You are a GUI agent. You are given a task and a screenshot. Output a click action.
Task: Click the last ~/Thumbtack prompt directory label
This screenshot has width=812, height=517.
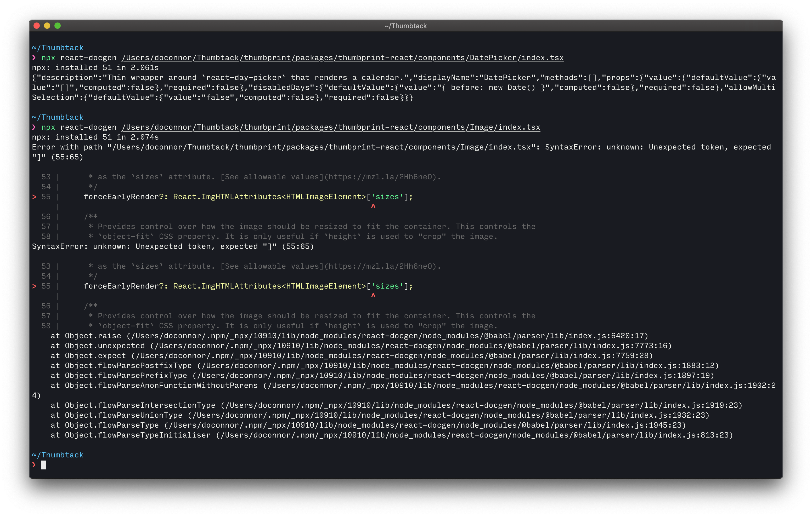click(58, 455)
